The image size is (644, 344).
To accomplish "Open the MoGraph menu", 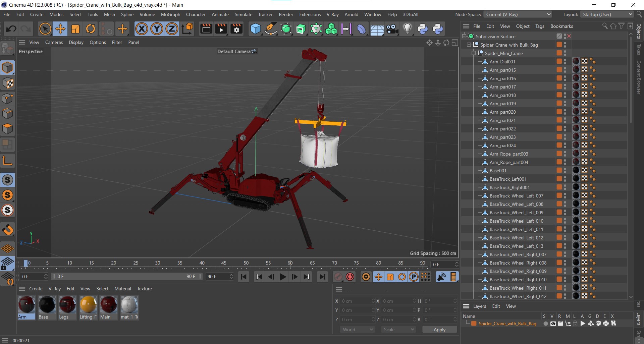I will (x=170, y=14).
